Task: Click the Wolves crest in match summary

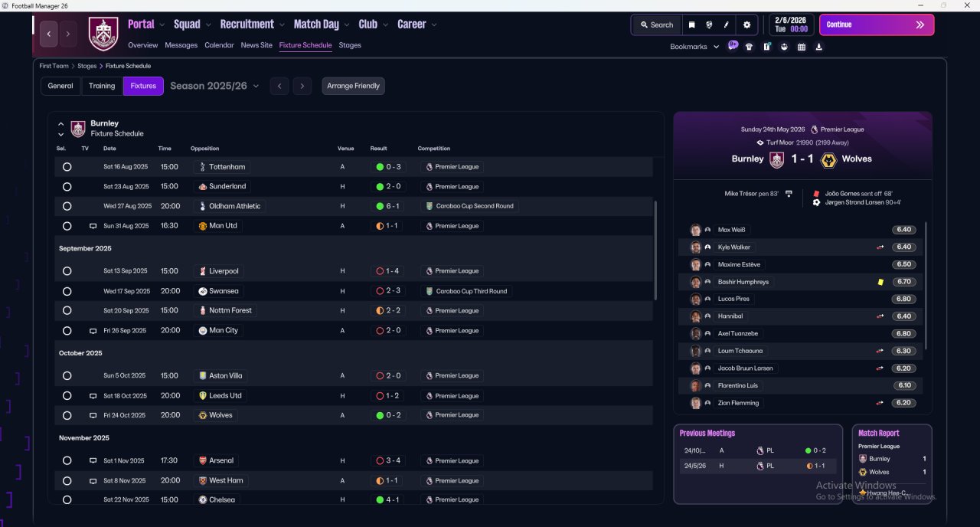Action: [828, 160]
